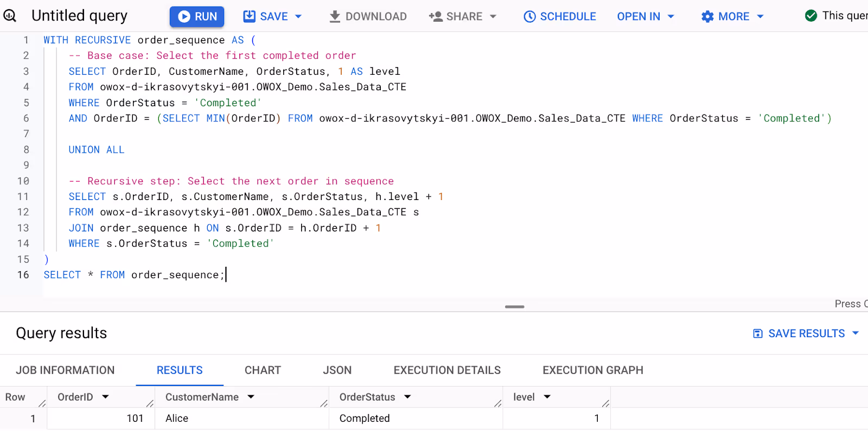Expand the MORE dropdown arrow
This screenshot has width=868, height=431.
click(760, 16)
